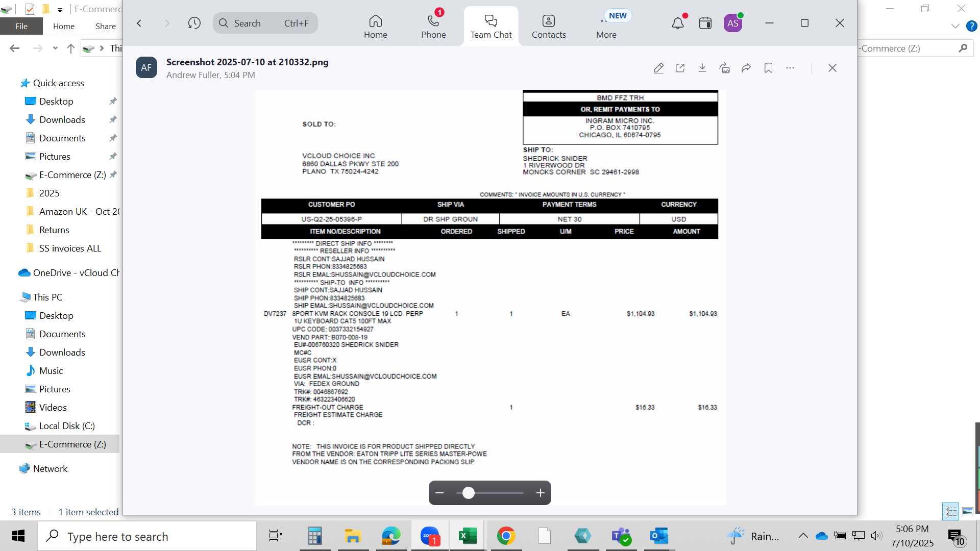
Task: Expand the File Explorer ribbon chevron
Action: pyautogui.click(x=955, y=26)
